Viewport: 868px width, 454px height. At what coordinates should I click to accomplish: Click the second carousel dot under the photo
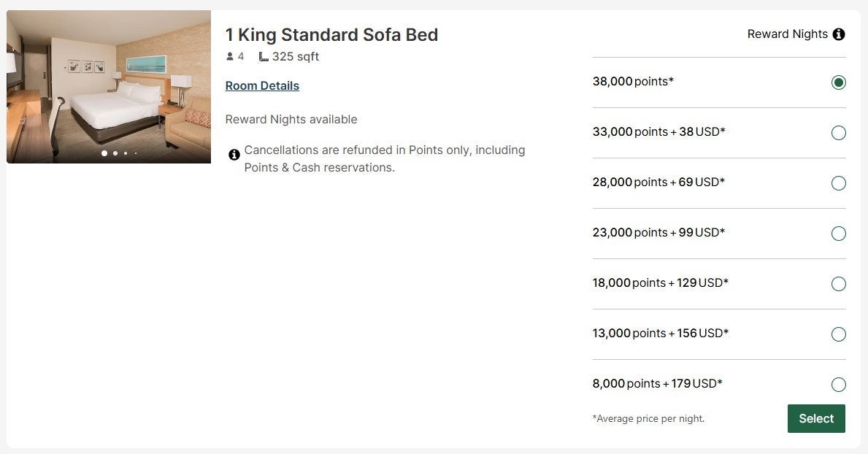click(115, 153)
